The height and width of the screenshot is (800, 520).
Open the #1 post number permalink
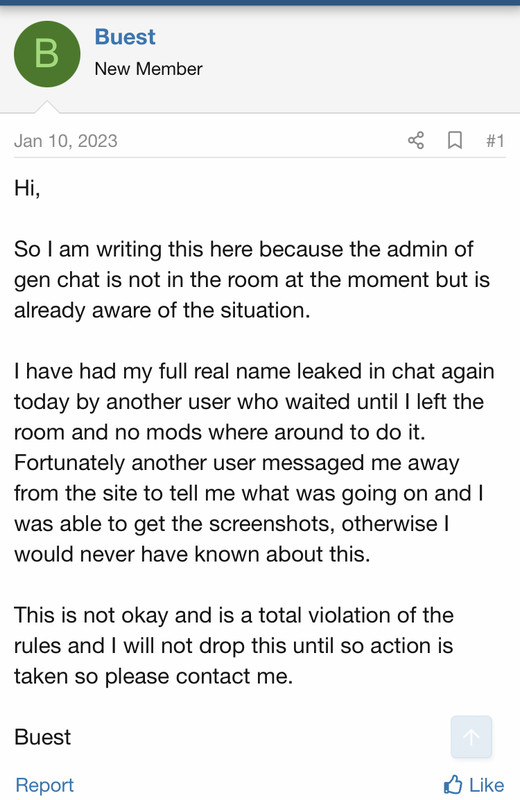(x=495, y=141)
